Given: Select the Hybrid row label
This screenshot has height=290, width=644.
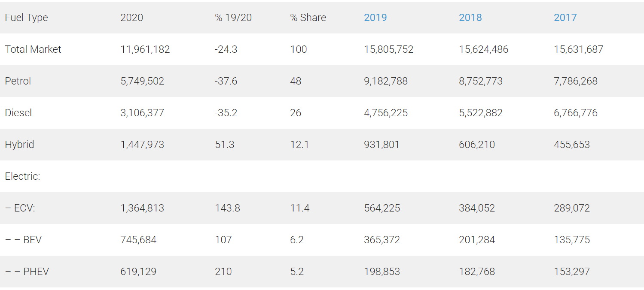Looking at the screenshot, I should click(x=19, y=145).
